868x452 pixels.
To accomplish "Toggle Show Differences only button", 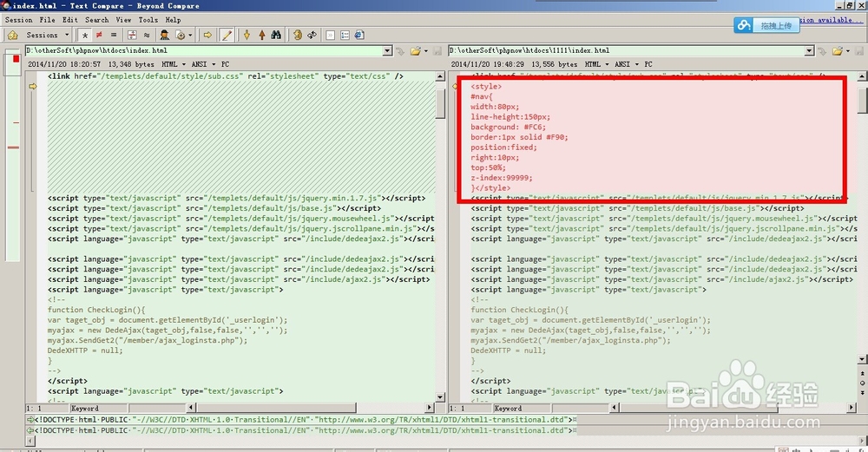I will click(x=99, y=35).
